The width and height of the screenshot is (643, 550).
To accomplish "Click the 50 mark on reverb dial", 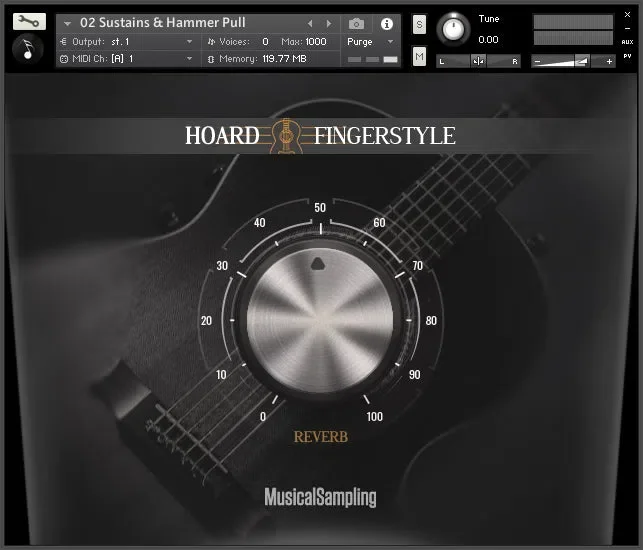I will tap(320, 208).
